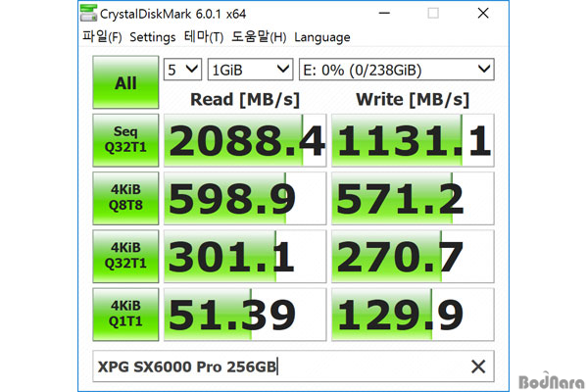Select the 4KiB Q32T1 read value 301.1
588x392 pixels.
[245, 257]
